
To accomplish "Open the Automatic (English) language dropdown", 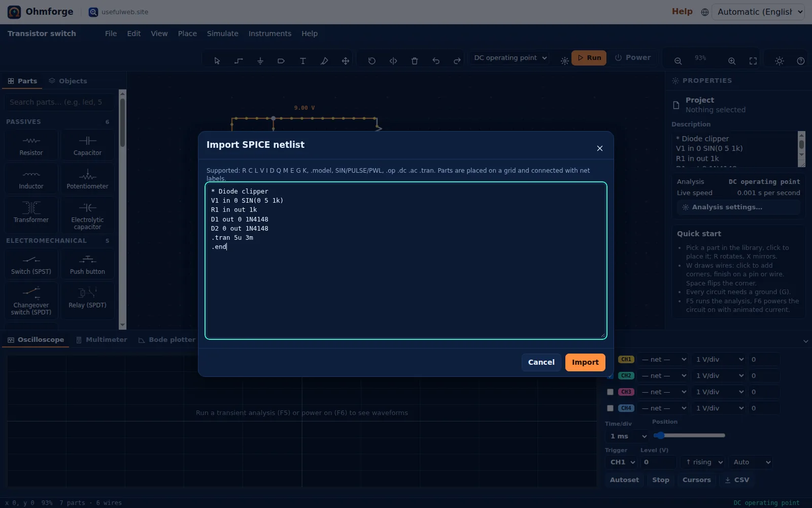I will coord(758,12).
